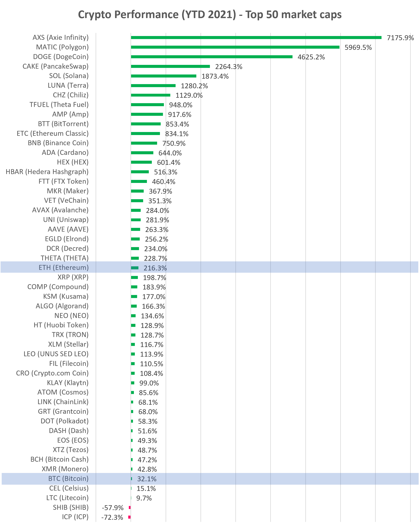The height and width of the screenshot is (532, 420).
Task: Select the XRP (XRP) label
Action: coord(73,277)
